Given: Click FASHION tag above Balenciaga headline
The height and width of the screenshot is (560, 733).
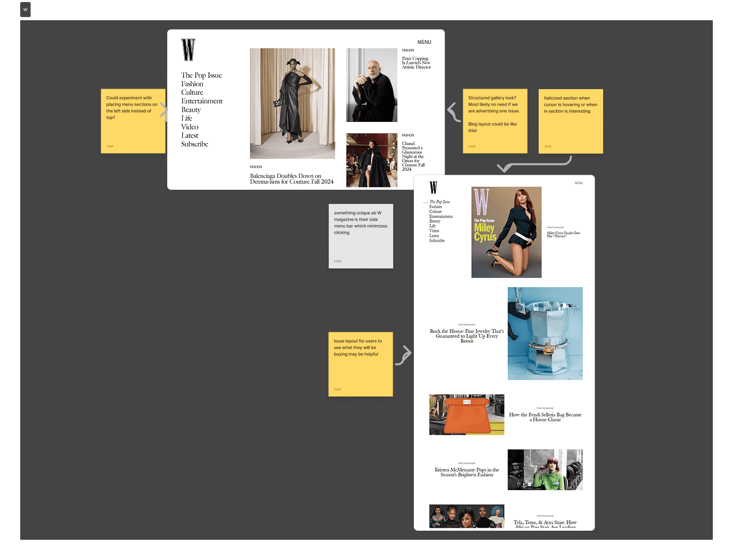Looking at the screenshot, I should pyautogui.click(x=256, y=167).
